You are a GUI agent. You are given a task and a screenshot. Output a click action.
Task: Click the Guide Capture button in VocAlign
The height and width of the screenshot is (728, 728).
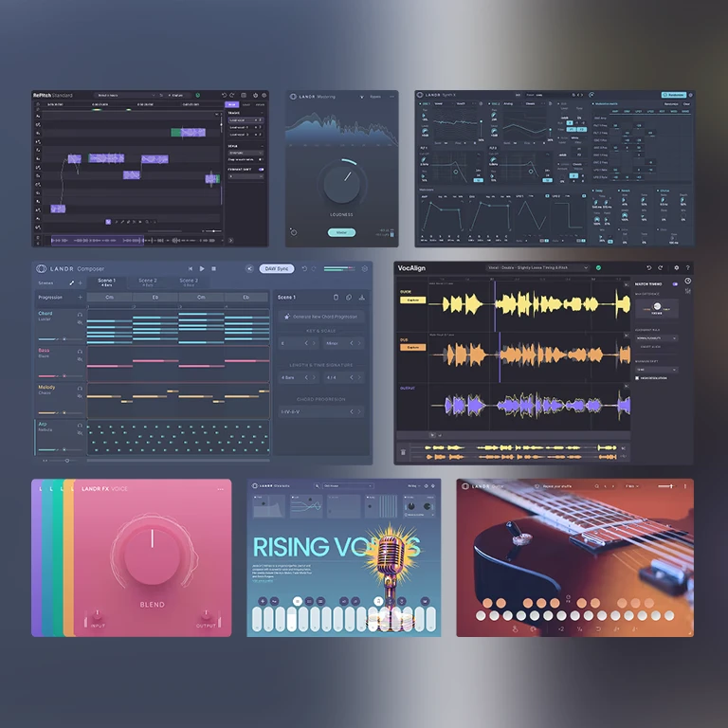tap(412, 300)
